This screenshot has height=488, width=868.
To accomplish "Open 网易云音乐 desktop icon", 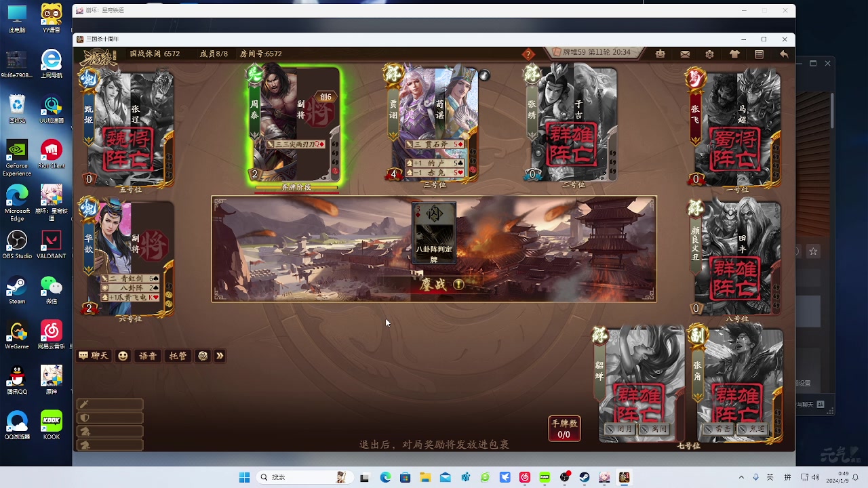I will coord(52,335).
